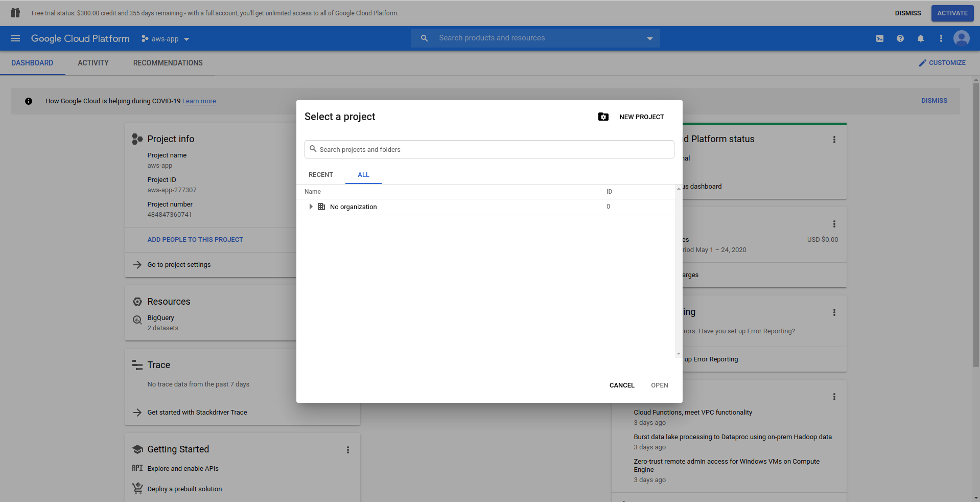Screen dimensions: 980x502
Task: Open the hamburger navigation menu
Action: pyautogui.click(x=15, y=38)
